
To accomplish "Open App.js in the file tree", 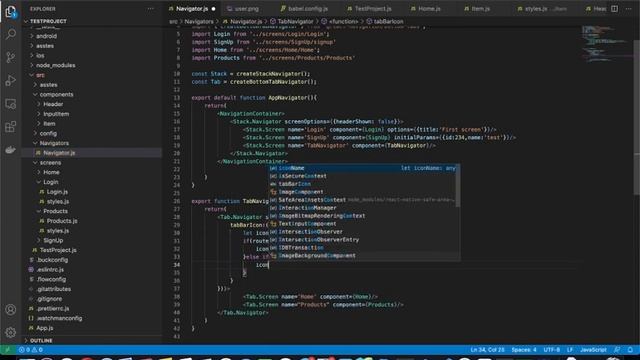I will [x=44, y=328].
